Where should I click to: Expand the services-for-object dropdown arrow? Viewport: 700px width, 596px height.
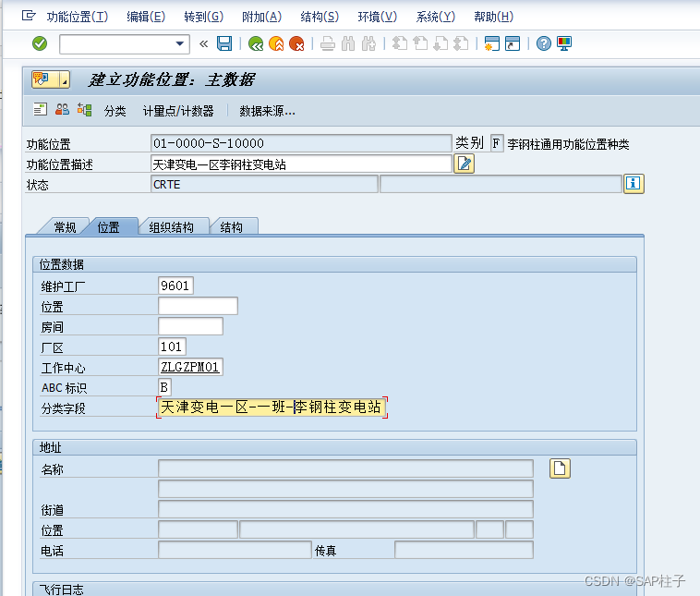pos(65,79)
